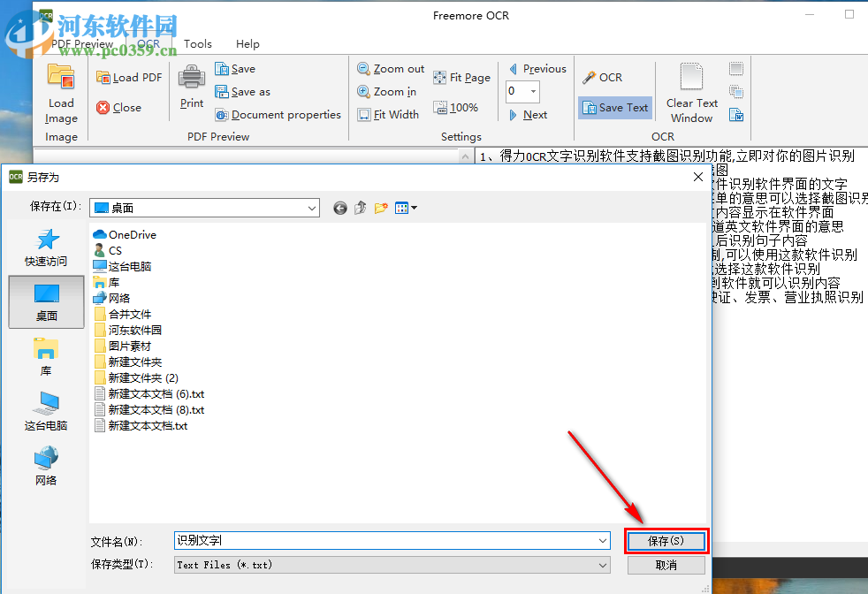Open the 保存类型 Text Files dropdown

click(392, 565)
